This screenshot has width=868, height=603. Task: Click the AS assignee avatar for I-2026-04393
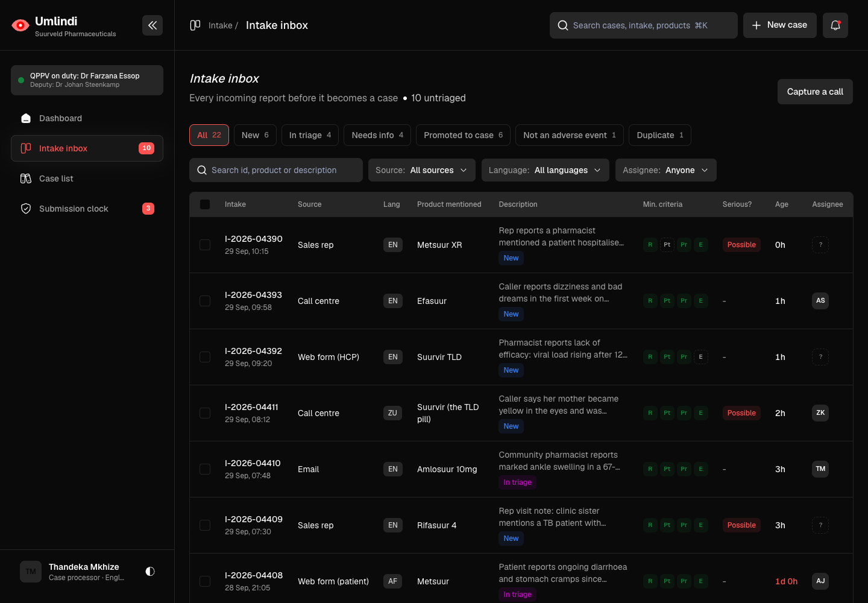(x=820, y=301)
